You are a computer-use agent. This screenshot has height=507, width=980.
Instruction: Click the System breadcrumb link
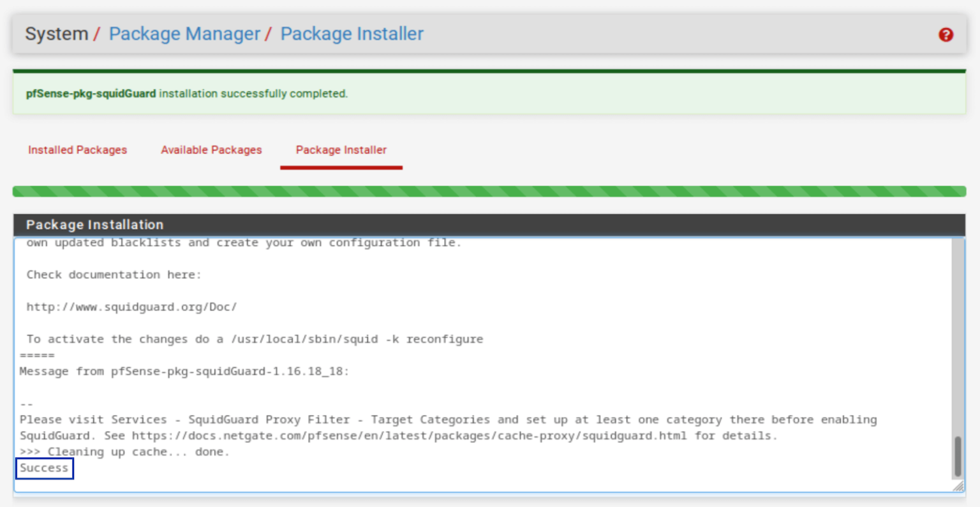[56, 34]
